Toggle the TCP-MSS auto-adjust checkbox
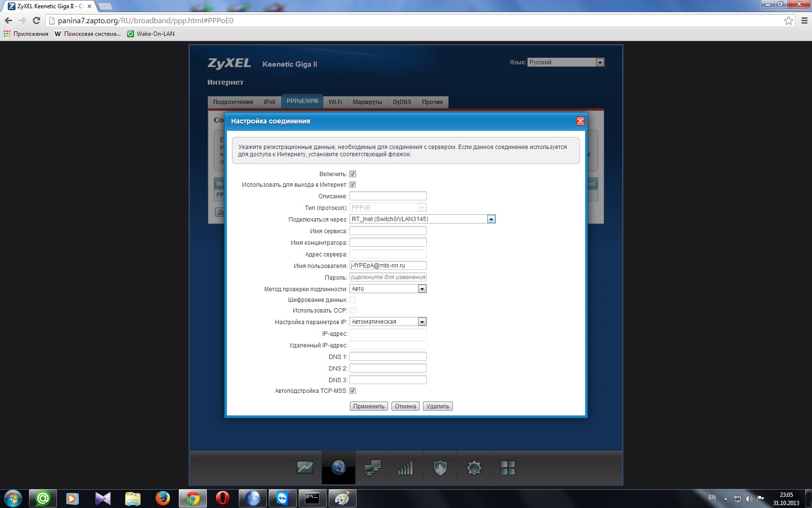 tap(353, 391)
